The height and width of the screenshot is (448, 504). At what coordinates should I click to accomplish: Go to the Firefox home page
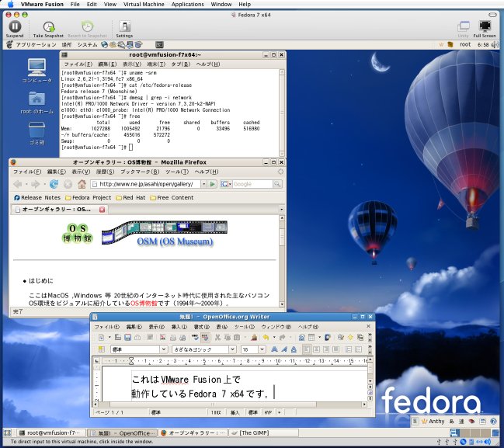tap(82, 184)
